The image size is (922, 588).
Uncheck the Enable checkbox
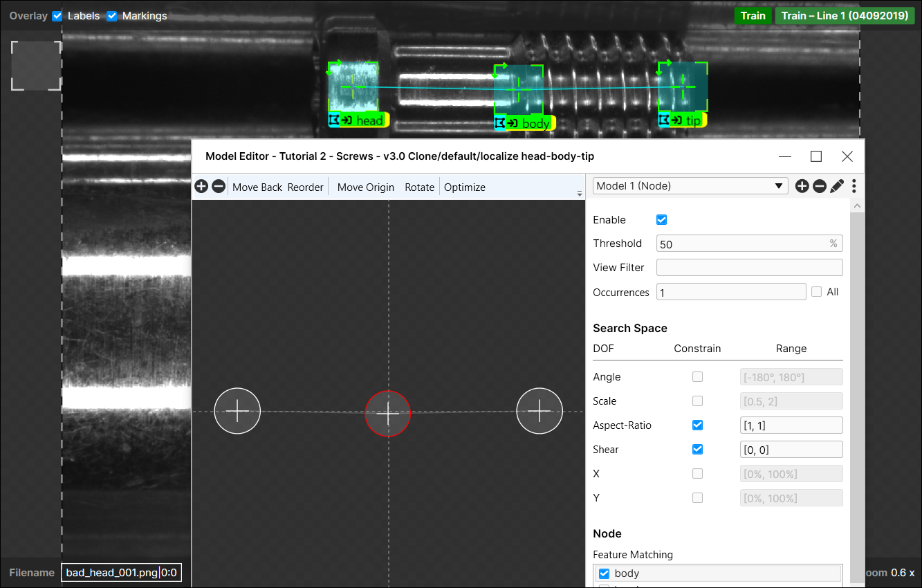[x=661, y=220]
